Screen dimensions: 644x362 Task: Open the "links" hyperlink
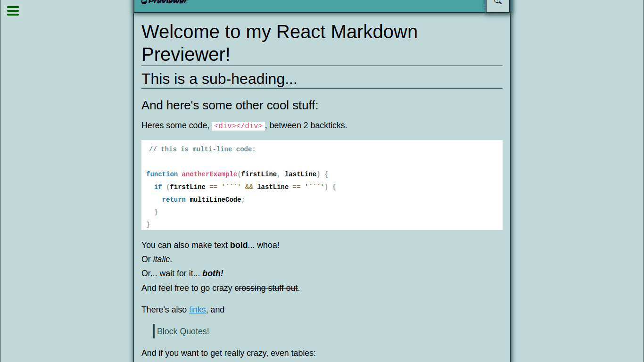click(198, 310)
